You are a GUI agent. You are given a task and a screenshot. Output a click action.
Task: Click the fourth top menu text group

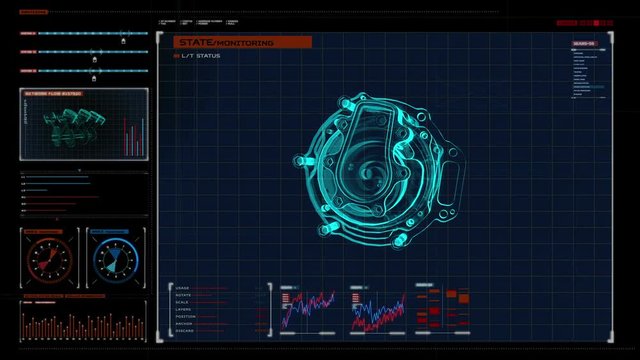coord(232,22)
